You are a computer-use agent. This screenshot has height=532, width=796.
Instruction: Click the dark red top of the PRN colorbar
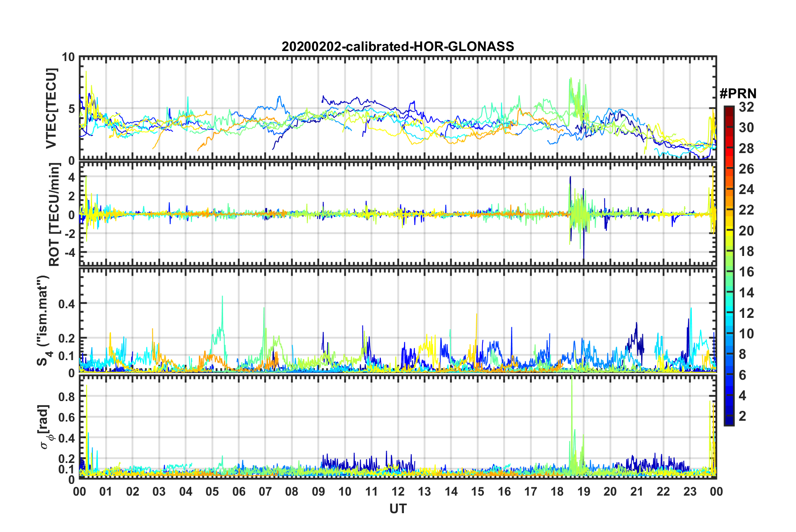(729, 110)
